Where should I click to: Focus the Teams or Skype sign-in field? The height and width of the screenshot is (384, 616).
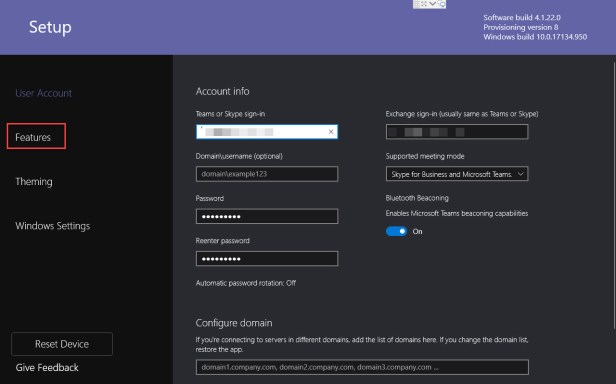[x=267, y=132]
